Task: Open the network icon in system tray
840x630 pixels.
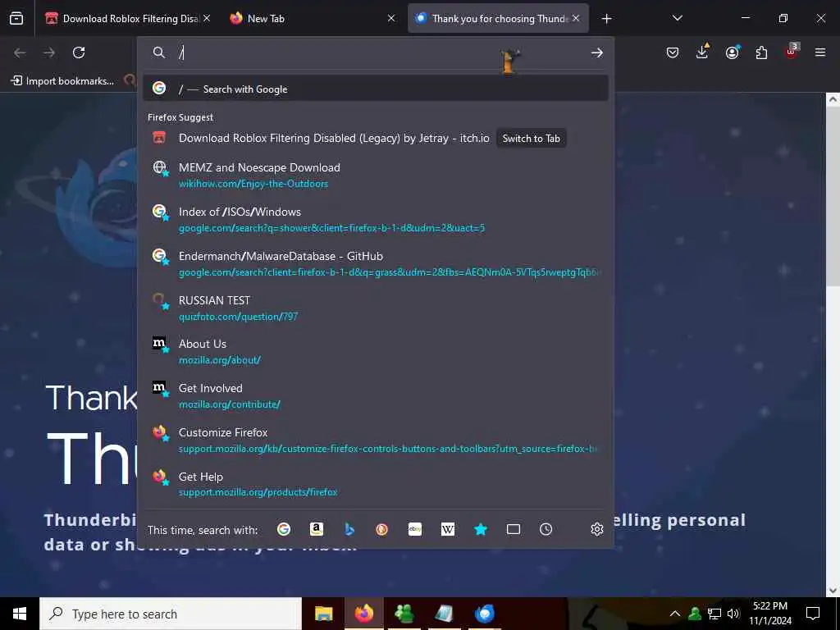Action: pos(714,614)
